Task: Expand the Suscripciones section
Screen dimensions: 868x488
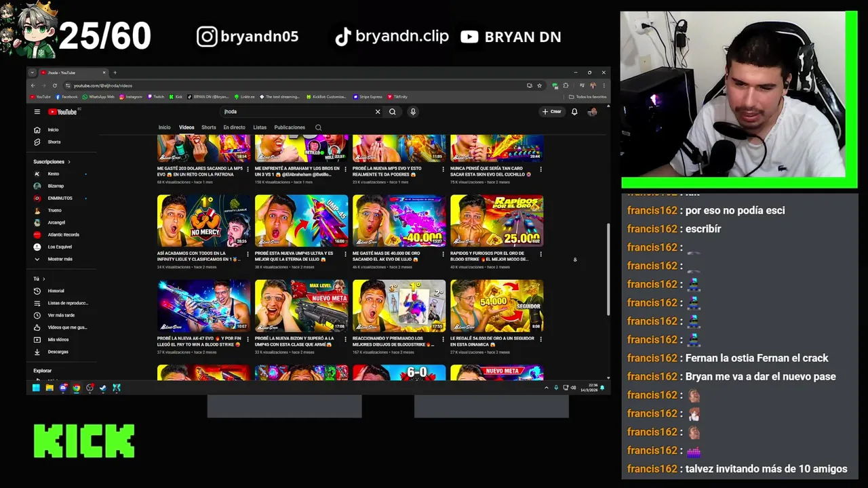Action: [x=52, y=162]
